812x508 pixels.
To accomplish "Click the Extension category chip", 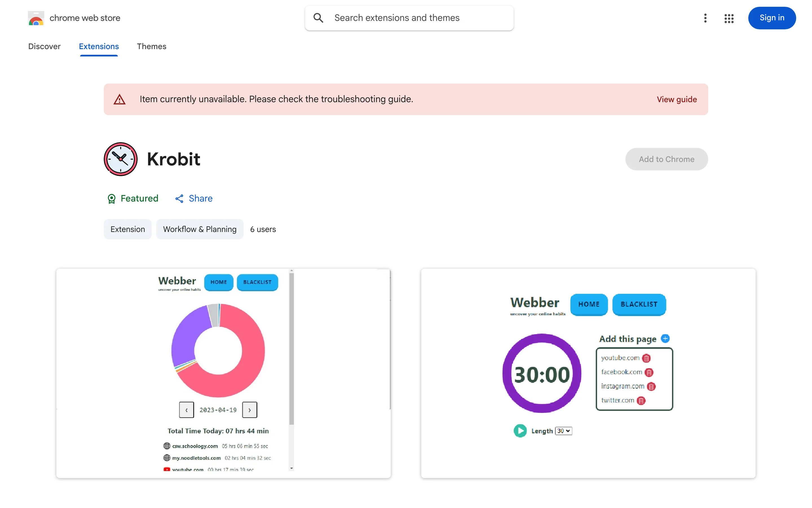I will (x=127, y=229).
